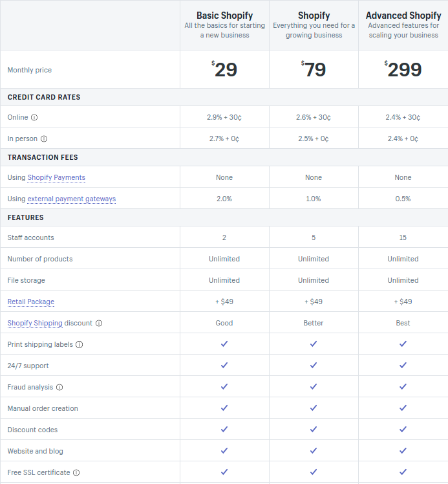Image resolution: width=448 pixels, height=484 pixels.
Task: Click Basic Shopify checkmark for Print shipping labels
Action: pyautogui.click(x=224, y=344)
